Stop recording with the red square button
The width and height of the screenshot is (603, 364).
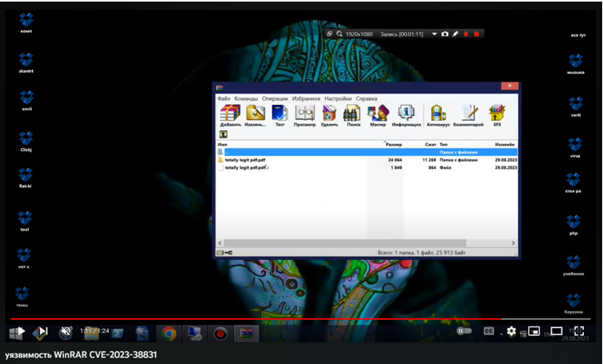(x=476, y=34)
